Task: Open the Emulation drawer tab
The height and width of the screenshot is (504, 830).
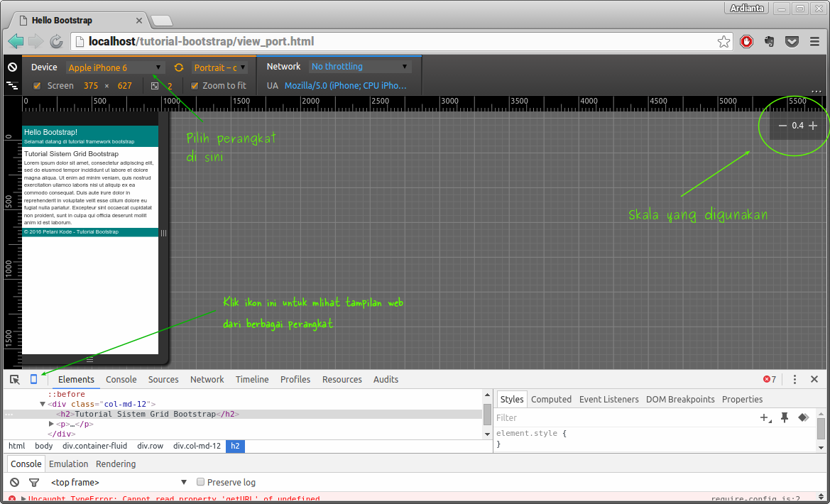Action: coord(68,464)
